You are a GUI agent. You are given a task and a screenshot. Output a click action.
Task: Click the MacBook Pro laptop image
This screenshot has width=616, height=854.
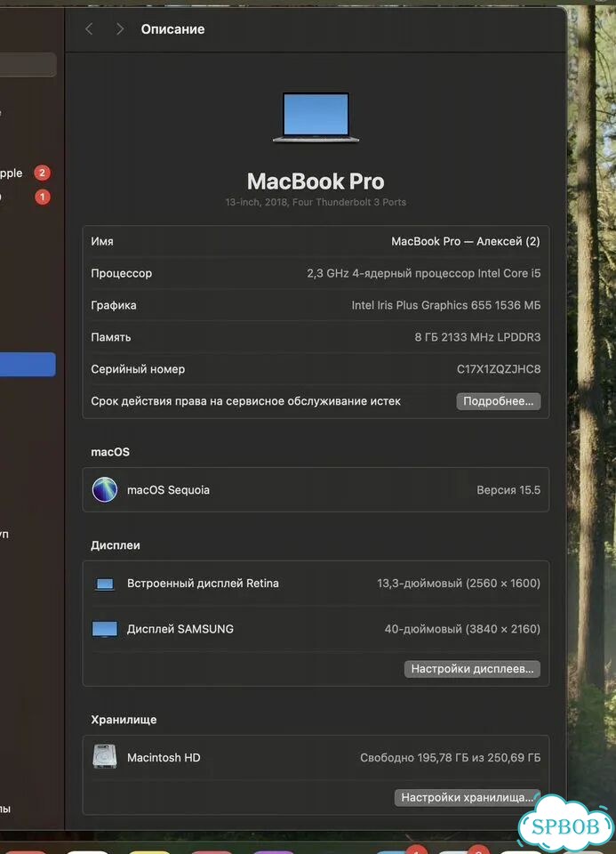[x=316, y=117]
